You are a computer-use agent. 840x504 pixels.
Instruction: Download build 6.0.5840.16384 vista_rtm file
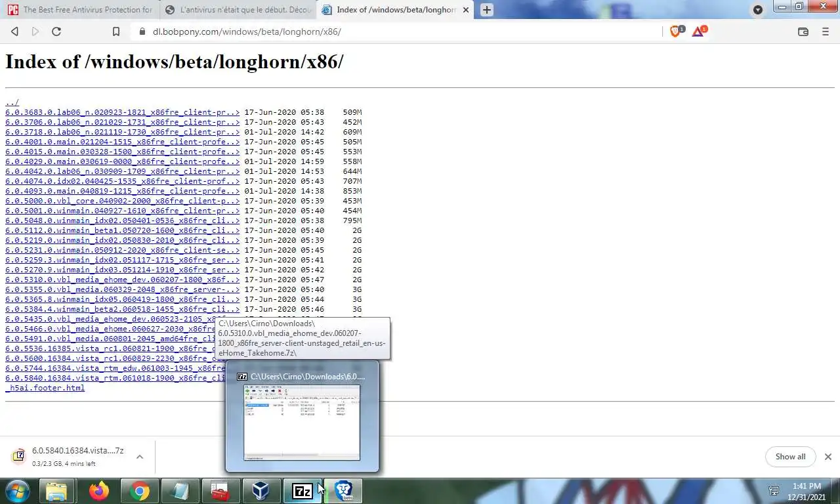point(115,378)
